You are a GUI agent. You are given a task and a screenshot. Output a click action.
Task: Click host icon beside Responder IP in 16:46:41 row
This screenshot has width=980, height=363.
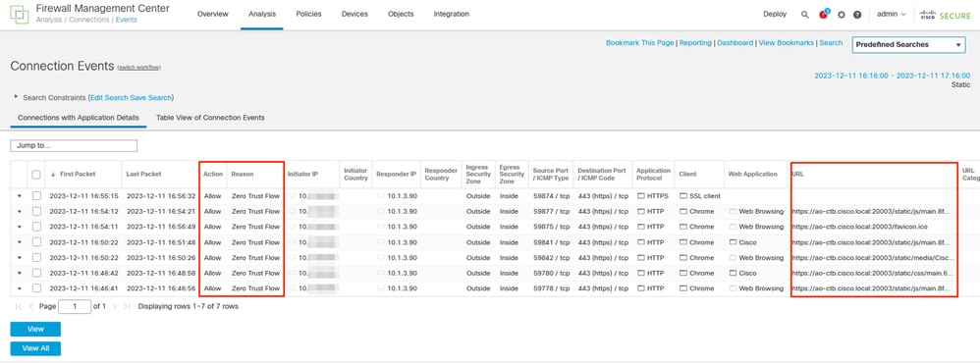click(x=381, y=288)
